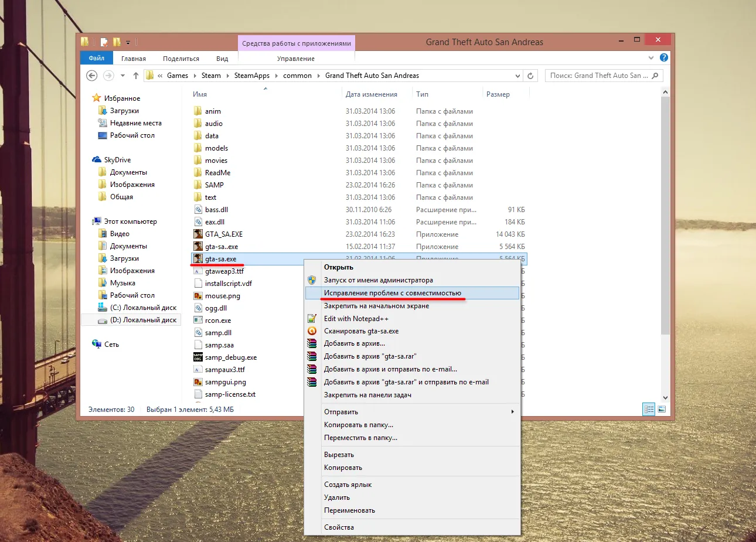
Task: Select Недавние места in the sidebar
Action: [135, 123]
